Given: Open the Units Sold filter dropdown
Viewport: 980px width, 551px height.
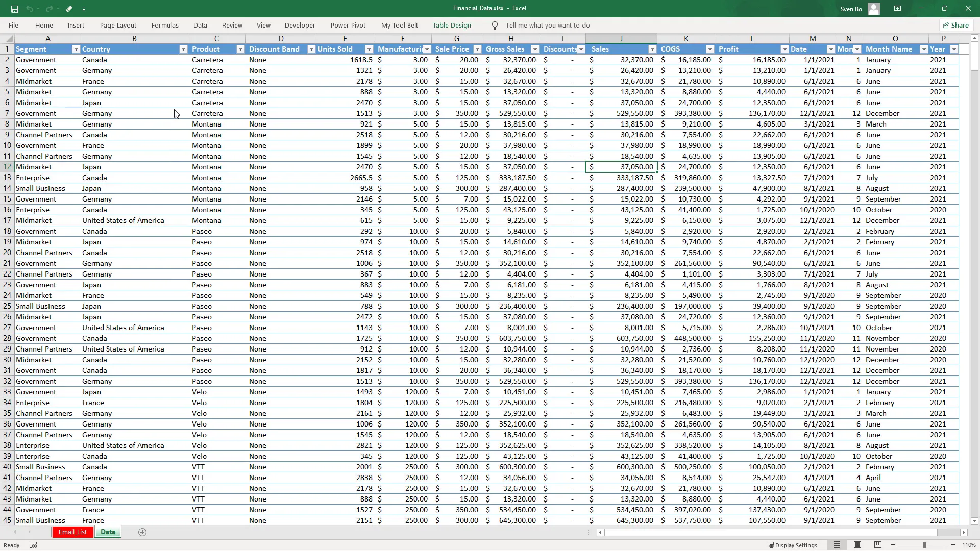Looking at the screenshot, I should (369, 49).
